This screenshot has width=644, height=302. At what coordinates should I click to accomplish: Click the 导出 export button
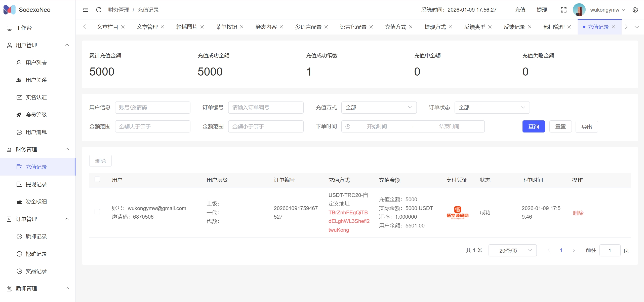(586, 127)
